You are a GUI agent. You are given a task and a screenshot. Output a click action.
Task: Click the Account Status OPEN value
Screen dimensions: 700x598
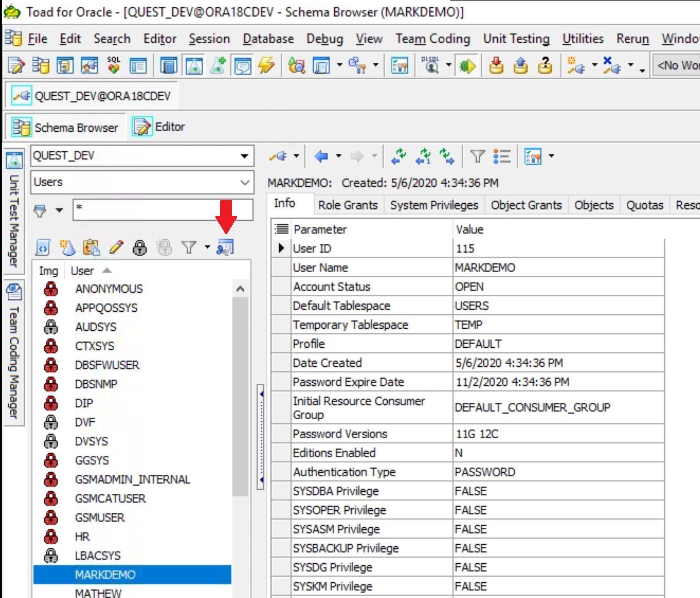click(x=559, y=287)
